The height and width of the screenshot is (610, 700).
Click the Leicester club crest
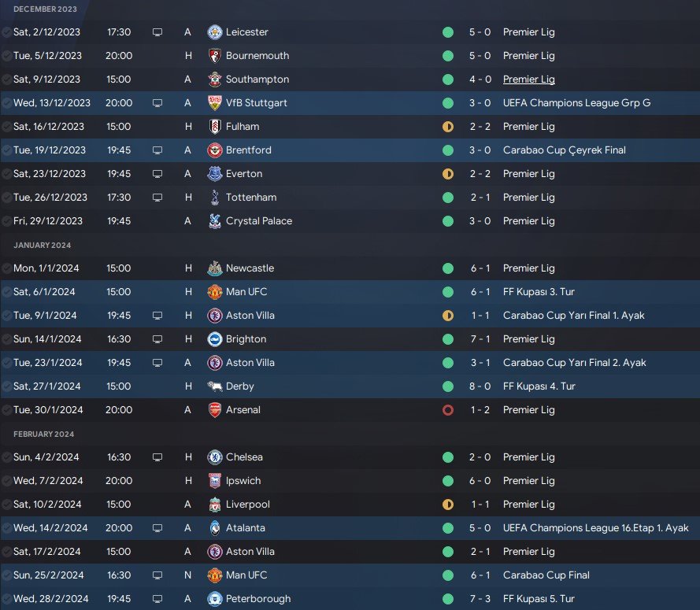[215, 32]
